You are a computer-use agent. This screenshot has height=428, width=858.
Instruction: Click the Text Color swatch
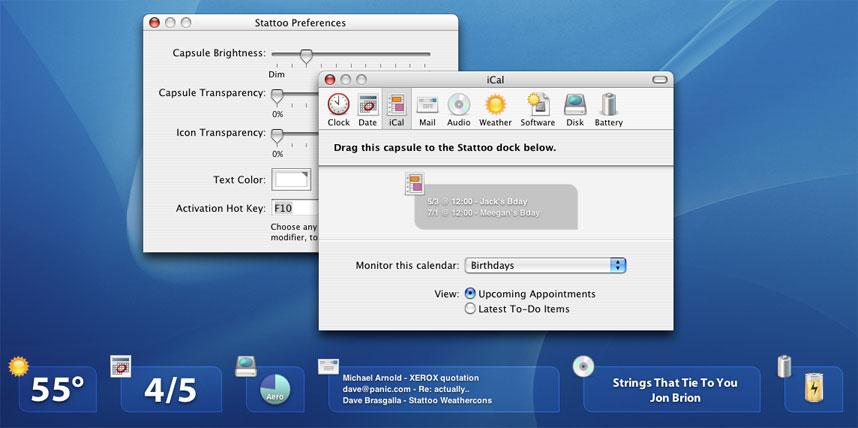292,180
